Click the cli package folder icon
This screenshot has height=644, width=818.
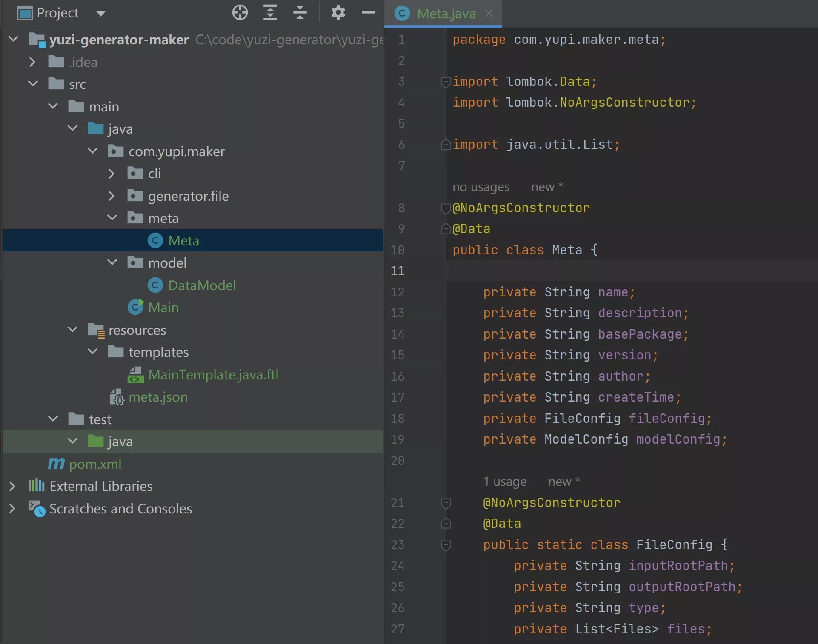[135, 173]
